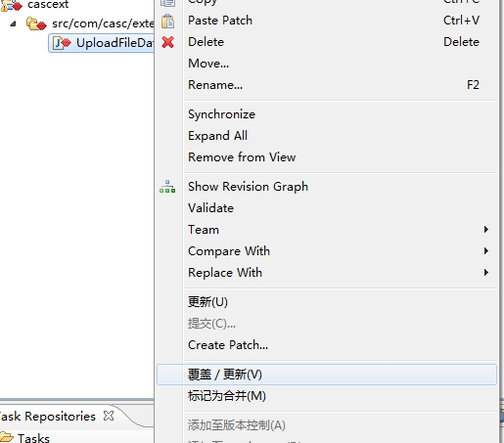Screen dimensions: 504x443
Task: Collapse the src/com/casc/exte tree node
Action: pos(13,23)
